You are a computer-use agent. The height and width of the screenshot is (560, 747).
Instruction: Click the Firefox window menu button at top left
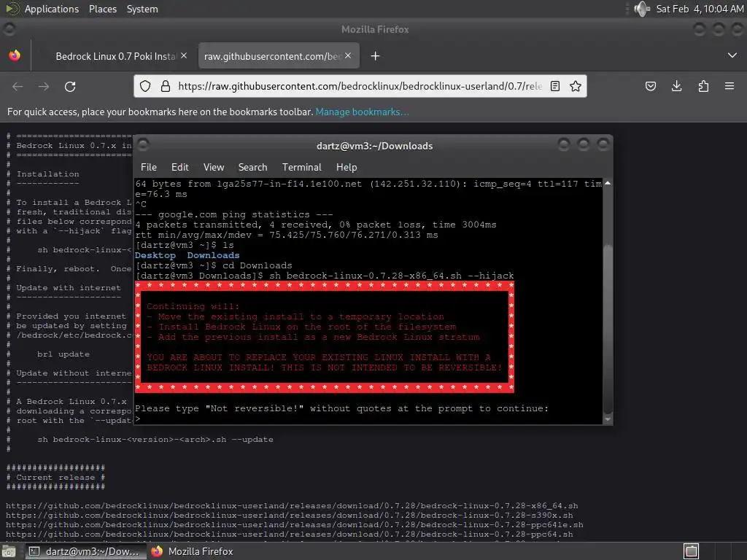(x=9, y=28)
